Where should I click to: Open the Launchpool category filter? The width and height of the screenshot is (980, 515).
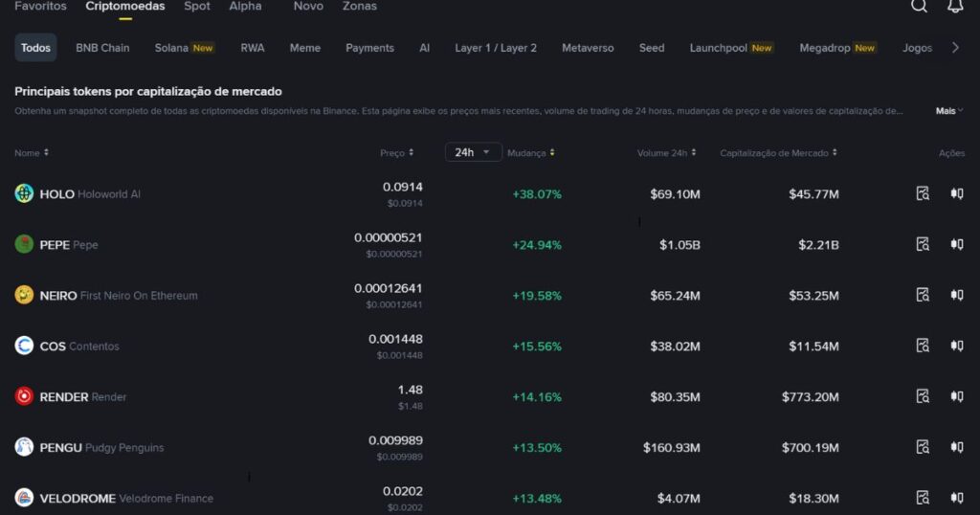(x=730, y=48)
